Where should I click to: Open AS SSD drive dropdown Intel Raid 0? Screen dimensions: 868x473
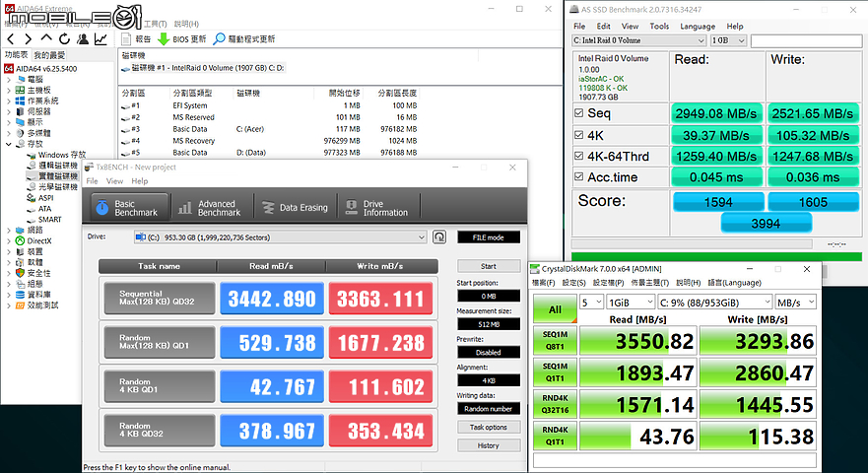(638, 40)
